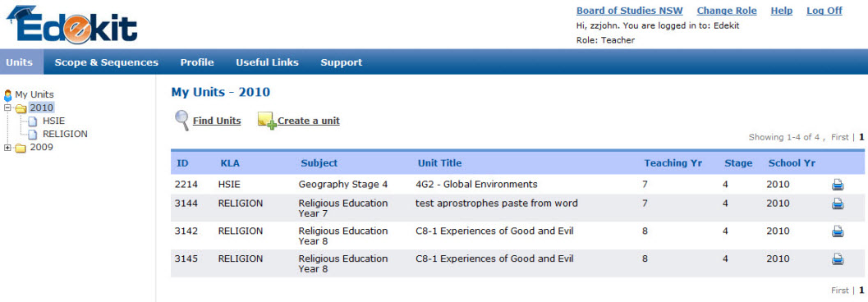
Task: Open the Scope & Sequences menu
Action: coord(106,62)
